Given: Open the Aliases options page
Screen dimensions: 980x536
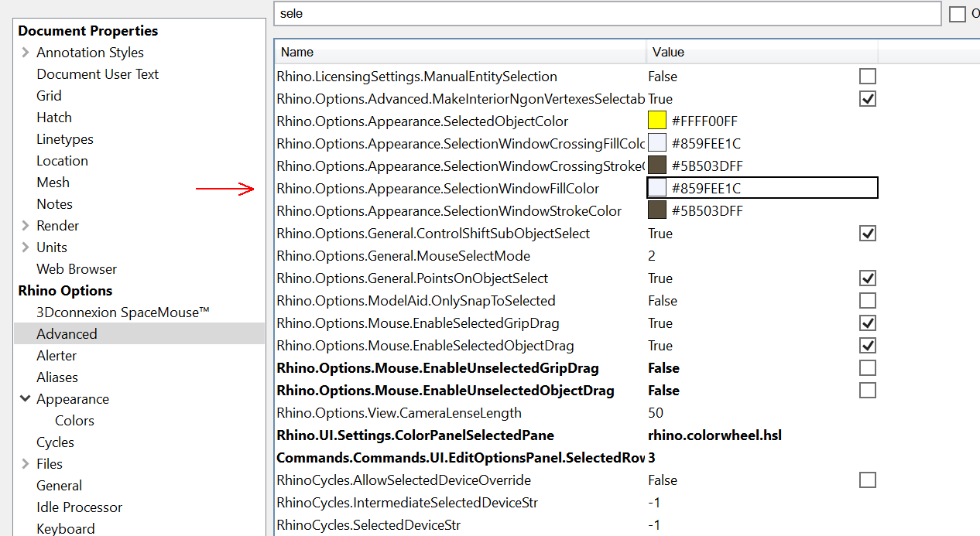Looking at the screenshot, I should [x=57, y=377].
